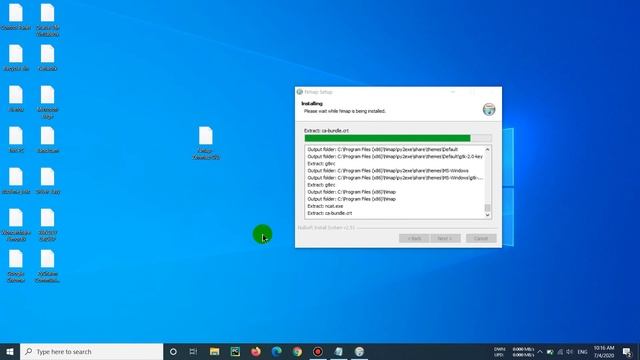640x360 pixels.
Task: Click the volume tray icon
Action: click(570, 352)
